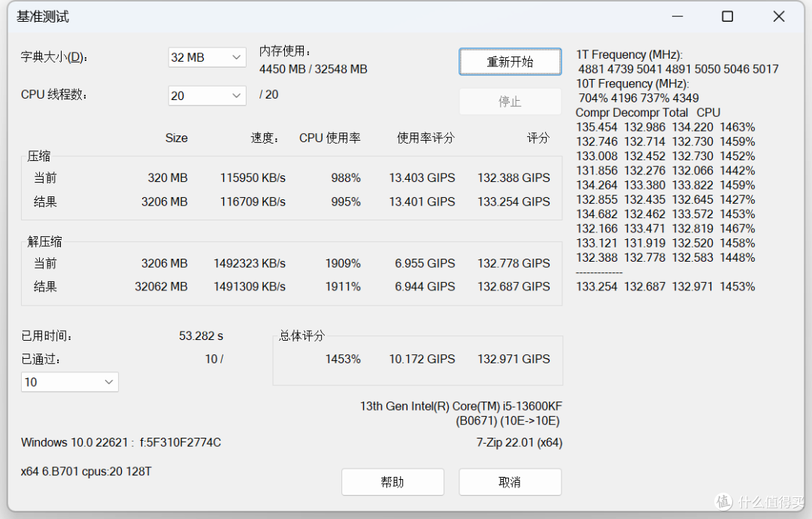
Task: Select the memory usage value 4450 MB / 32548 MB
Action: point(314,69)
